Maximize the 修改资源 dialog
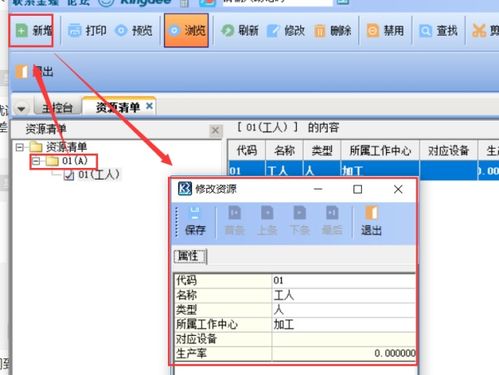Viewport: 499px width, 375px height. 358,189
